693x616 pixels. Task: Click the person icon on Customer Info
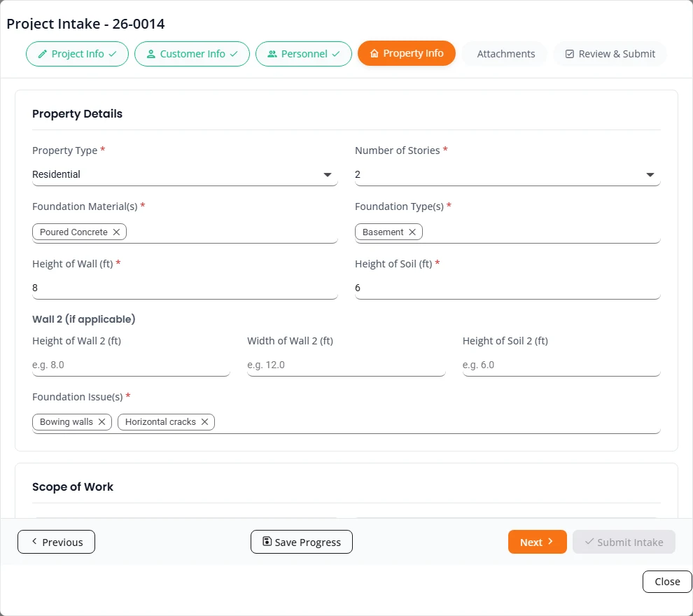click(150, 54)
